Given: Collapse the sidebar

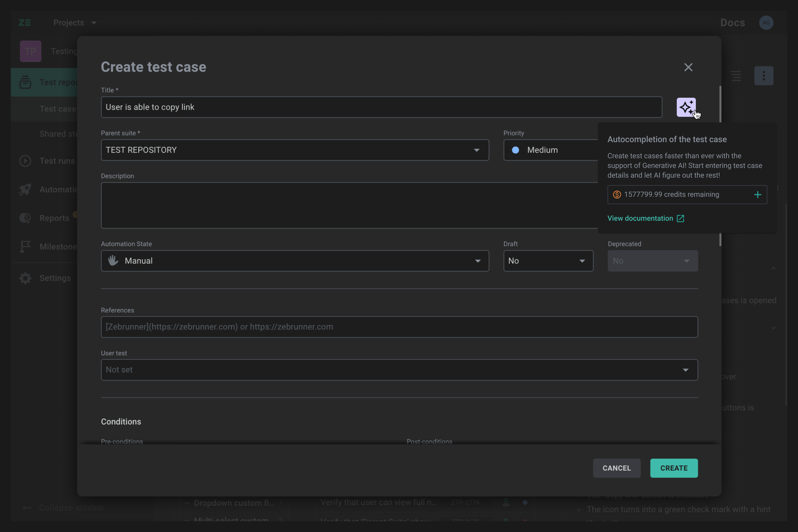Looking at the screenshot, I should [x=27, y=508].
